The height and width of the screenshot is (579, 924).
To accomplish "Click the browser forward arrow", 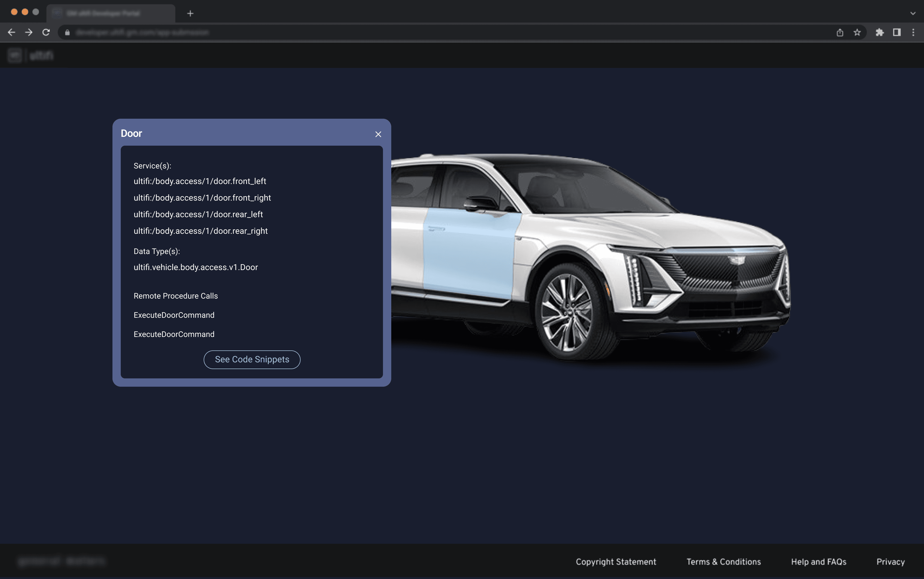I will tap(29, 33).
